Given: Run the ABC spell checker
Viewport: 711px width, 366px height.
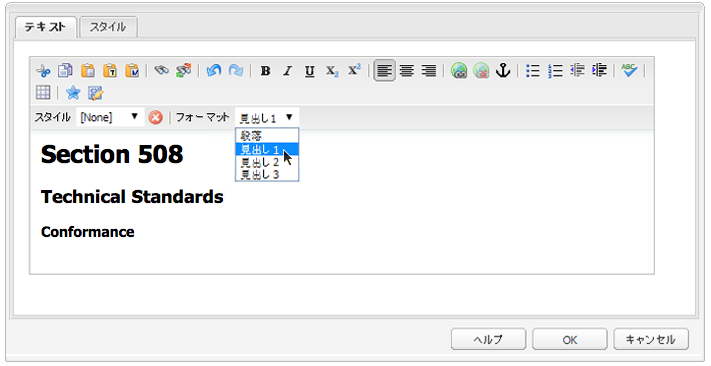Looking at the screenshot, I should [x=629, y=71].
